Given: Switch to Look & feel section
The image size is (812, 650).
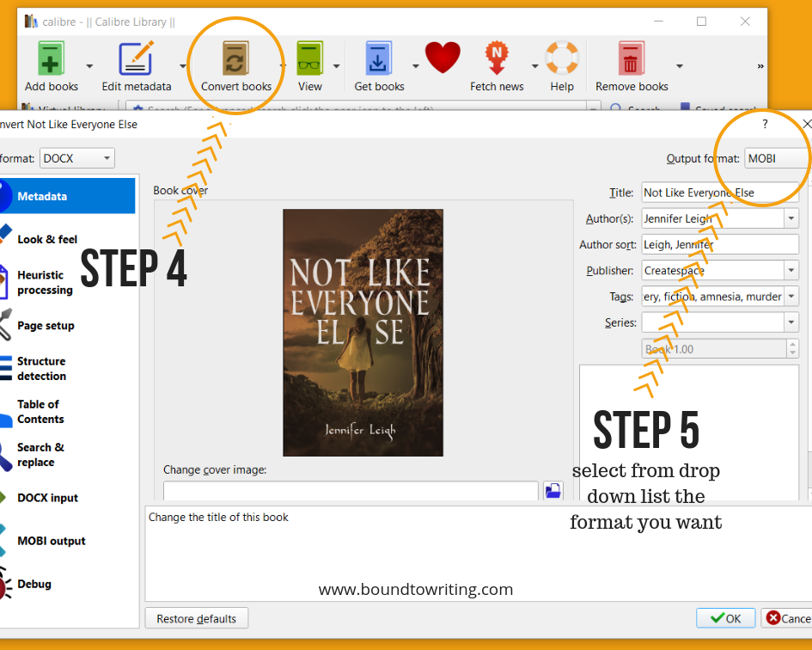Looking at the screenshot, I should (x=67, y=239).
